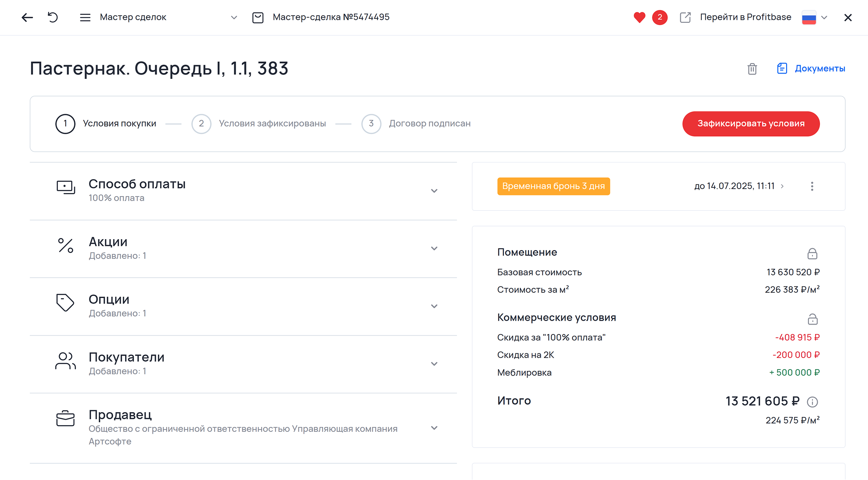Click the Мастер-сделка №5474495 title
The height and width of the screenshot is (480, 868).
pos(331,17)
